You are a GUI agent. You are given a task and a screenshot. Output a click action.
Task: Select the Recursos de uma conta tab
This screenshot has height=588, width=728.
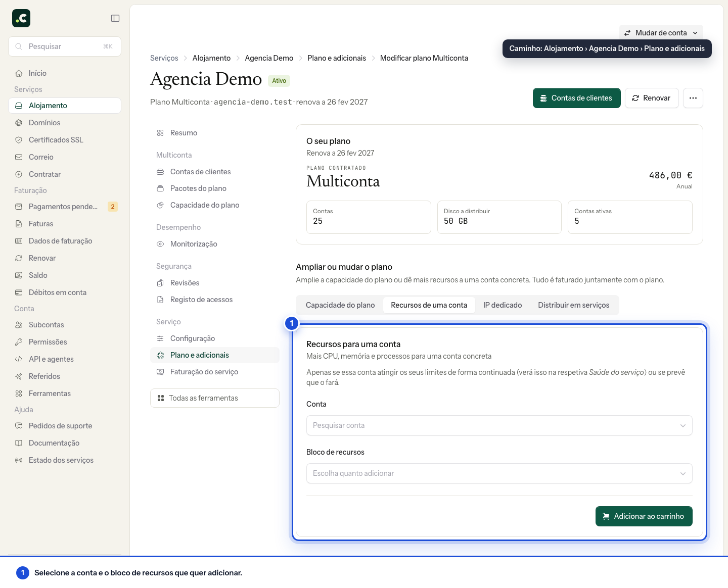429,305
